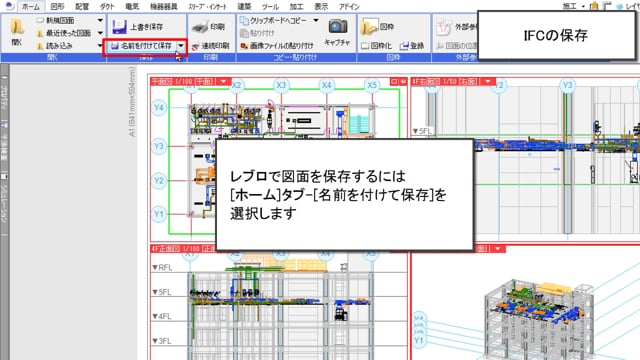The image size is (640, 360).
Task: Click the レイヤー item at top right
Action: 629,6
